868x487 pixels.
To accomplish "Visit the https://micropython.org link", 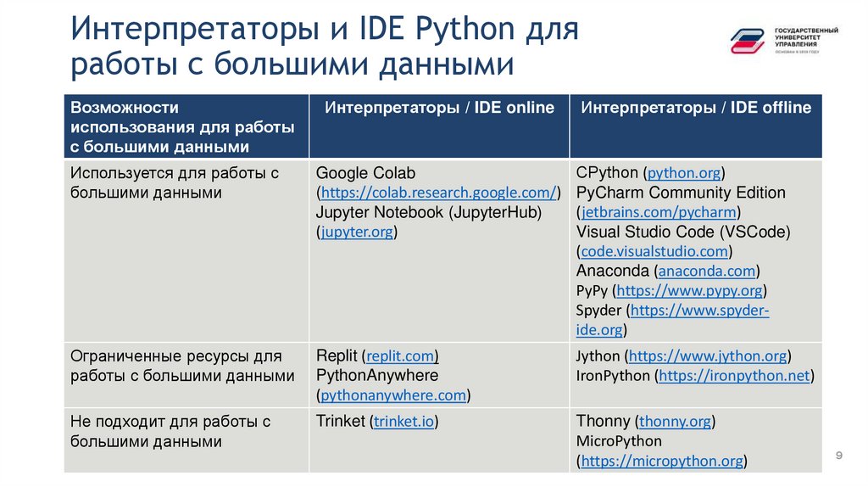I will (x=662, y=461).
